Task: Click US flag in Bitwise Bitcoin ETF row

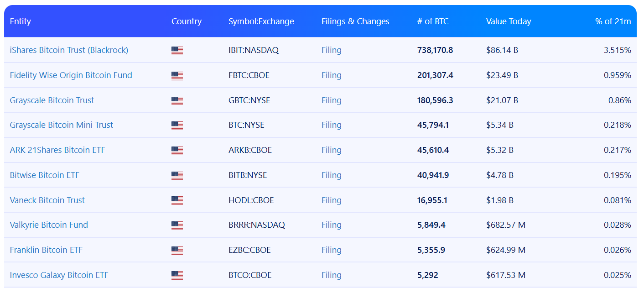Action: pos(177,176)
